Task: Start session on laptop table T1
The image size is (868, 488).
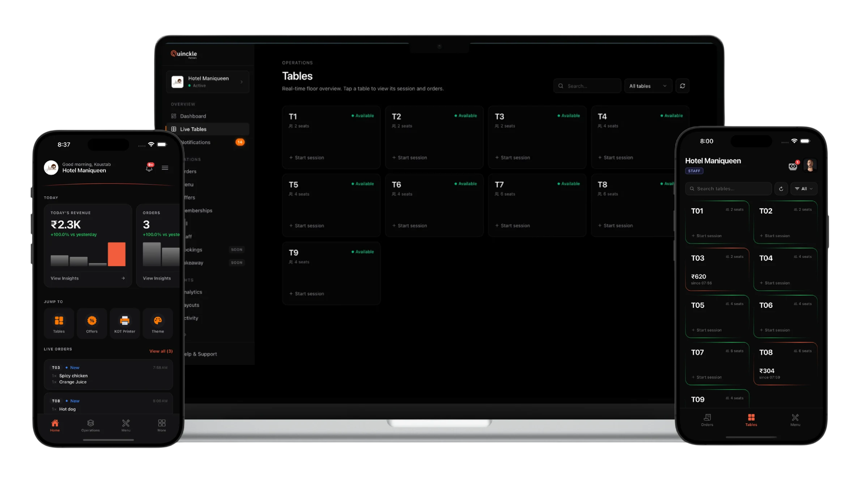Action: pos(307,158)
